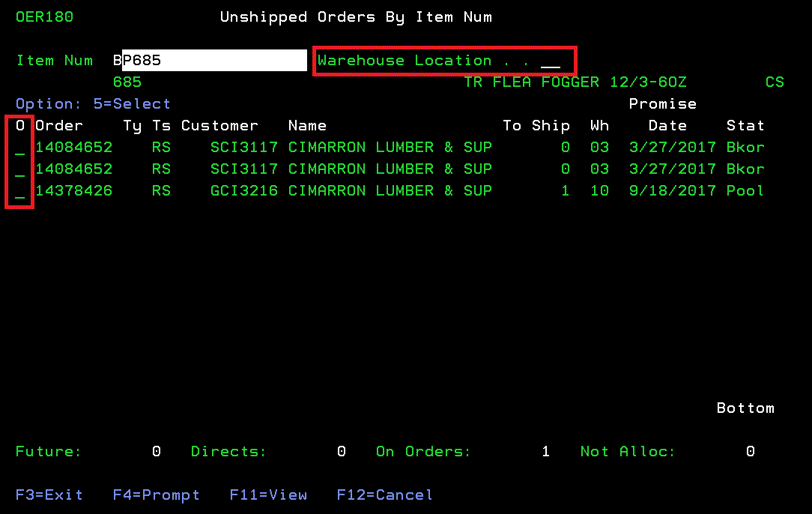812x514 pixels.
Task: Select order number 14378426
Action: (x=73, y=191)
